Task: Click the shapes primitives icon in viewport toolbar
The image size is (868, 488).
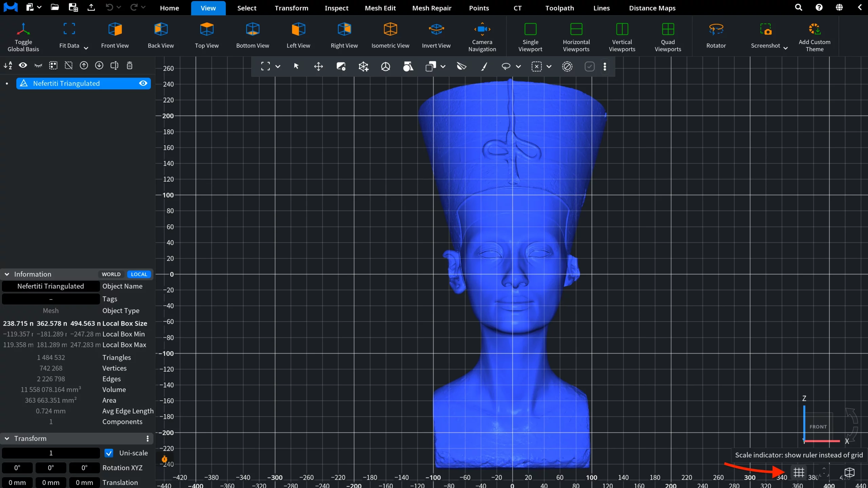Action: pyautogui.click(x=408, y=66)
